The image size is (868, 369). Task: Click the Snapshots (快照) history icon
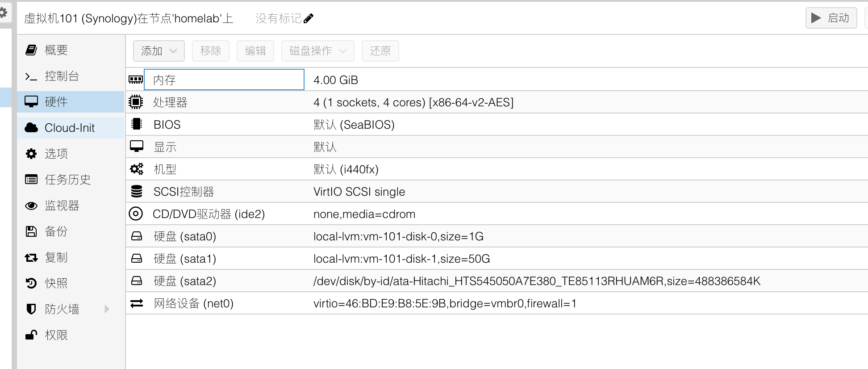pos(31,283)
